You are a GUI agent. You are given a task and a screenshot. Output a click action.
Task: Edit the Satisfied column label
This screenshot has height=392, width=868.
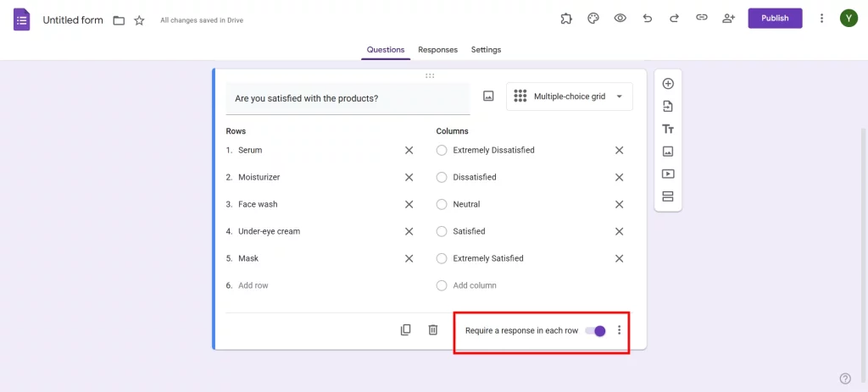point(469,231)
